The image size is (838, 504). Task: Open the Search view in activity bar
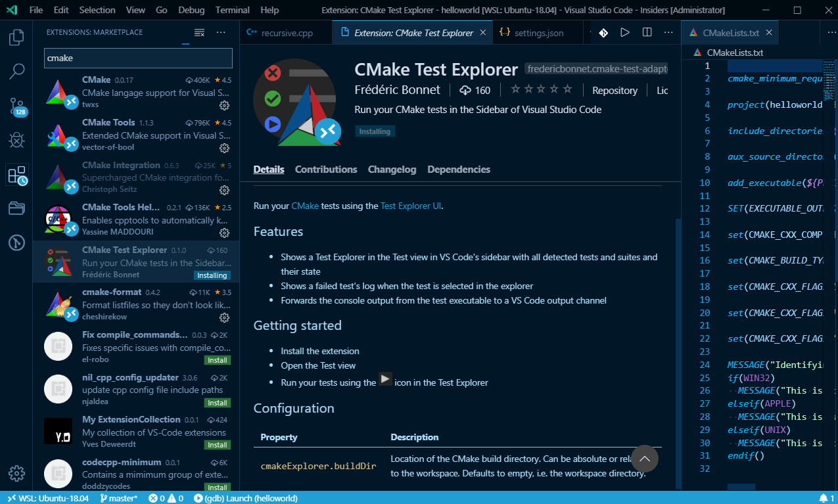(16, 71)
